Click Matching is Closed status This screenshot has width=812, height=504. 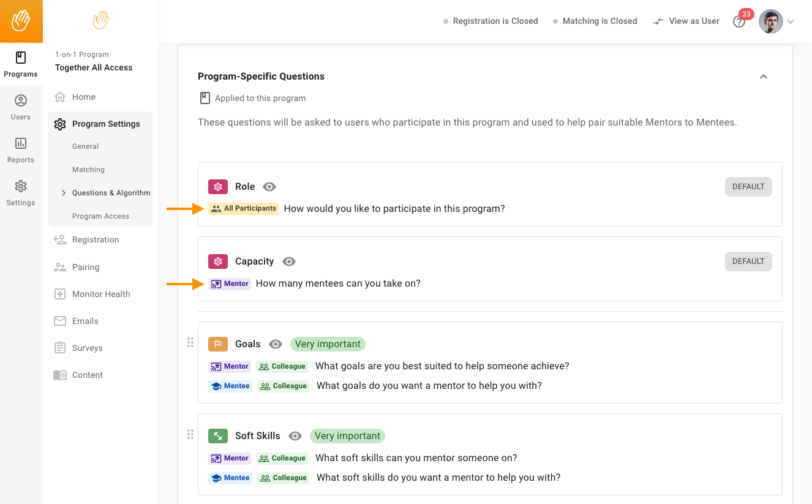[x=595, y=21]
